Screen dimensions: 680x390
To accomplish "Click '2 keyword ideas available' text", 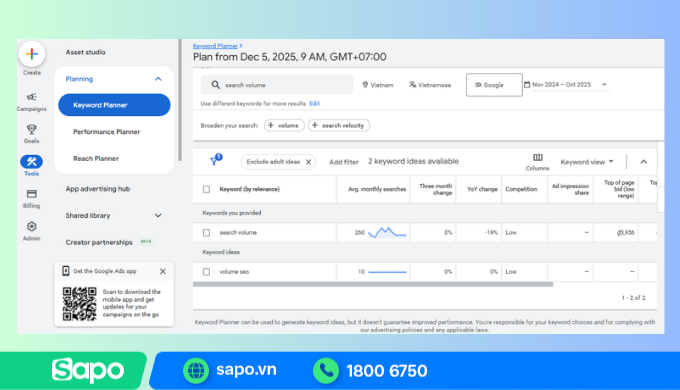I will [413, 161].
